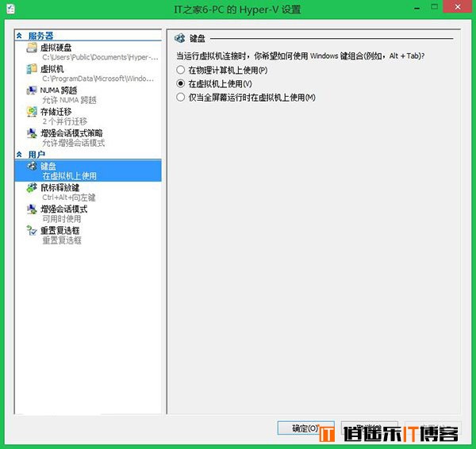Click the 重置复选框 icon
The width and height of the screenshot is (476, 449).
[x=32, y=230]
